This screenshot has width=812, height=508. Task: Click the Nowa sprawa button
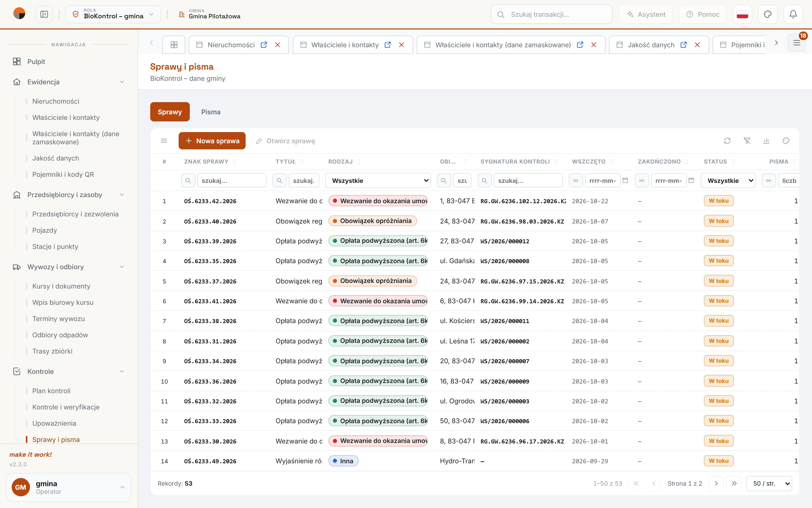coord(212,141)
